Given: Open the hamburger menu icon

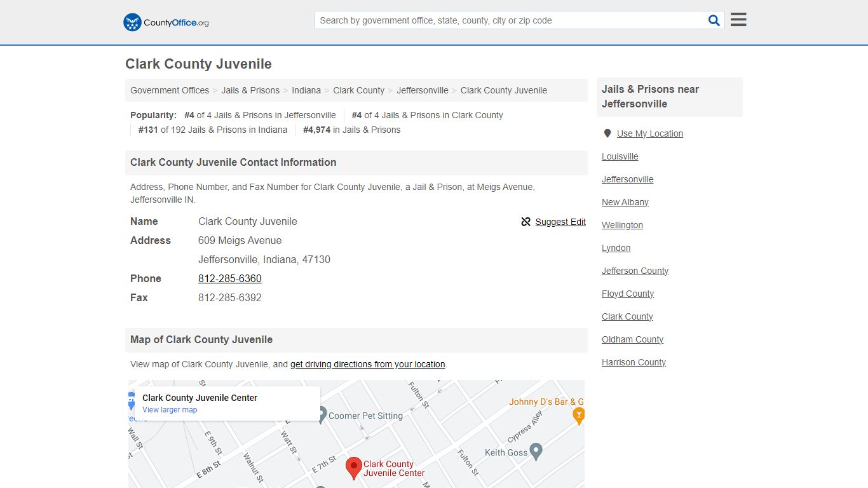Looking at the screenshot, I should click(738, 20).
